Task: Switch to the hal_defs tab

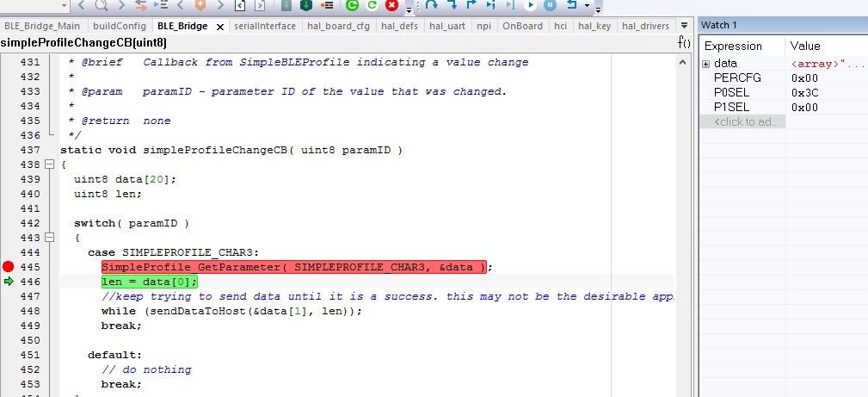Action: 400,26
